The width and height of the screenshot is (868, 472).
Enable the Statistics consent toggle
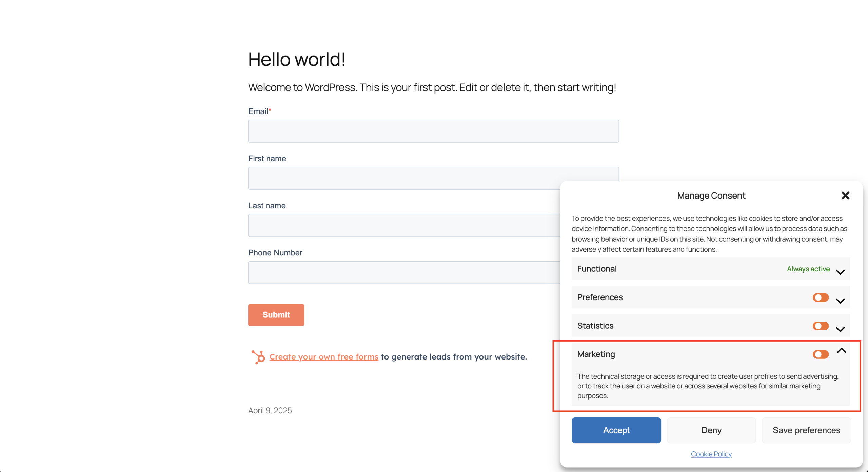click(821, 326)
